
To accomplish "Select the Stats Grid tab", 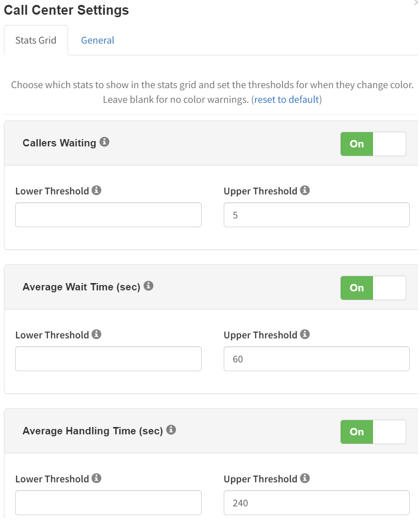I will click(x=36, y=40).
